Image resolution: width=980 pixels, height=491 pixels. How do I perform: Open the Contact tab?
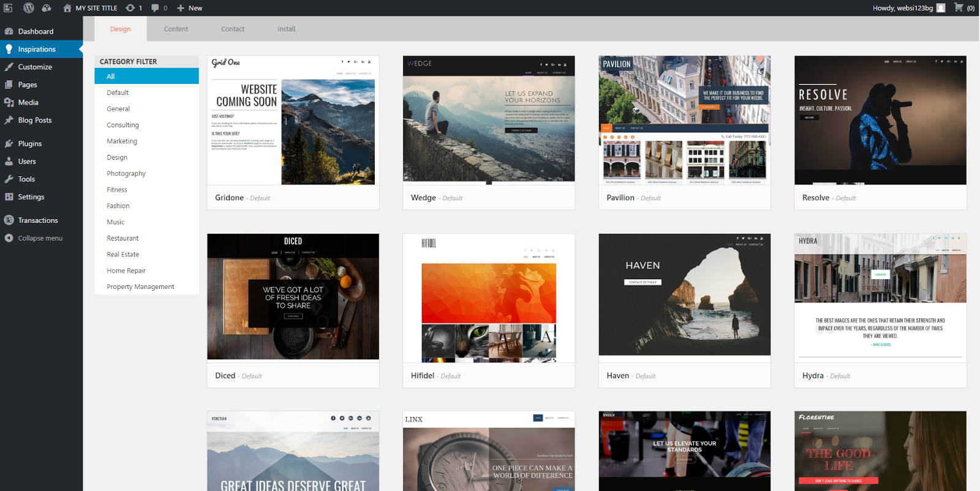[x=233, y=29]
